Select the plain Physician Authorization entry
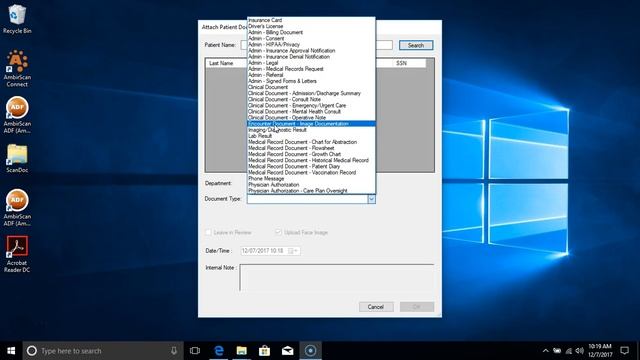Image resolution: width=640 pixels, height=360 pixels. (311, 185)
